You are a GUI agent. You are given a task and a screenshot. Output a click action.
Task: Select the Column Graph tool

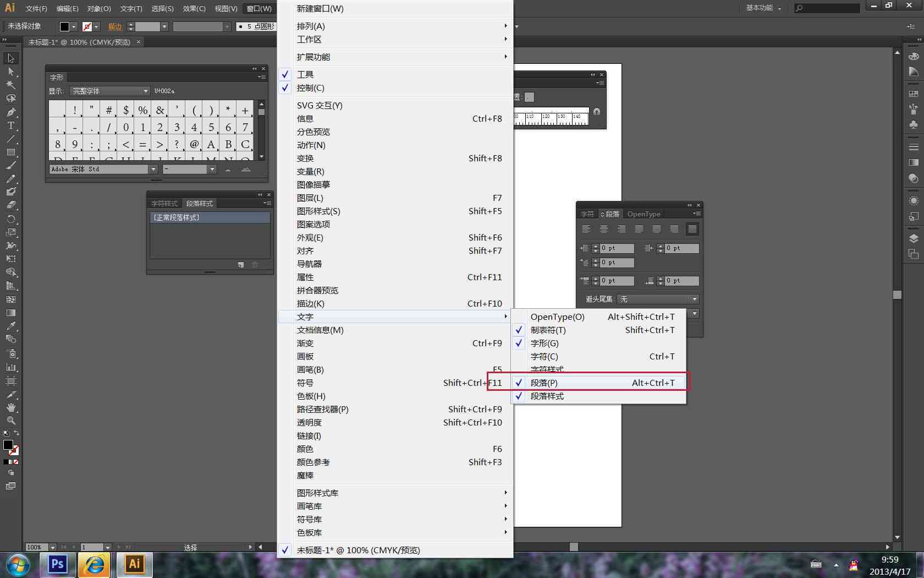pyautogui.click(x=10, y=367)
